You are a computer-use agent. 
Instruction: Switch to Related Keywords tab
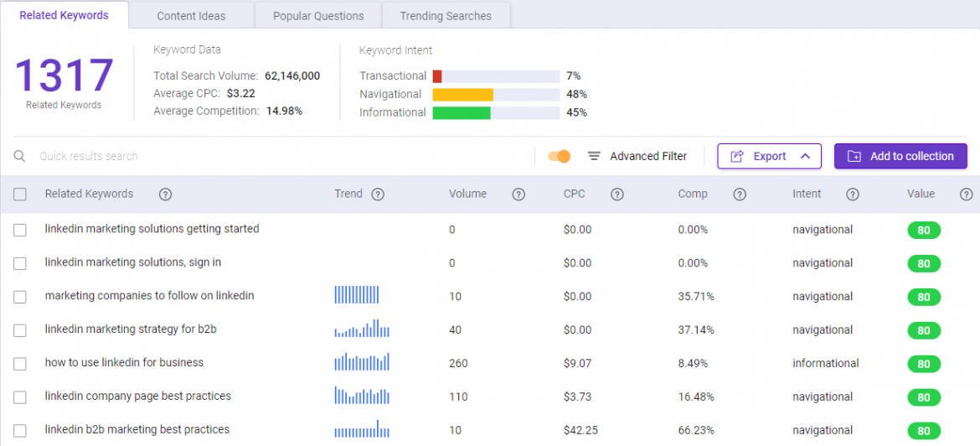click(64, 15)
